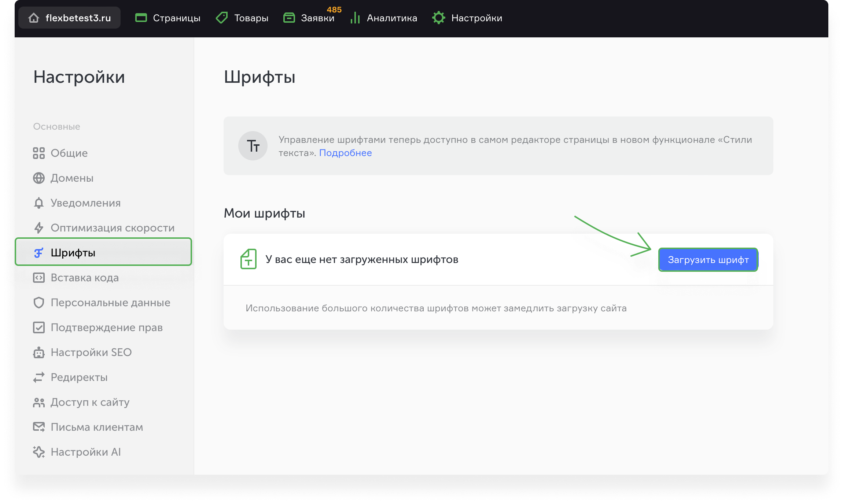Open the Страницы menu
Screen dimensions: 843x504
(x=168, y=18)
